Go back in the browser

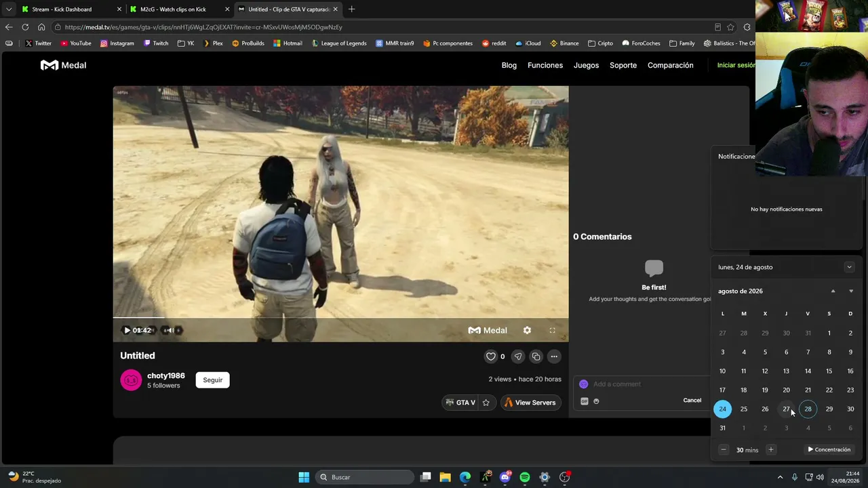tap(9, 27)
